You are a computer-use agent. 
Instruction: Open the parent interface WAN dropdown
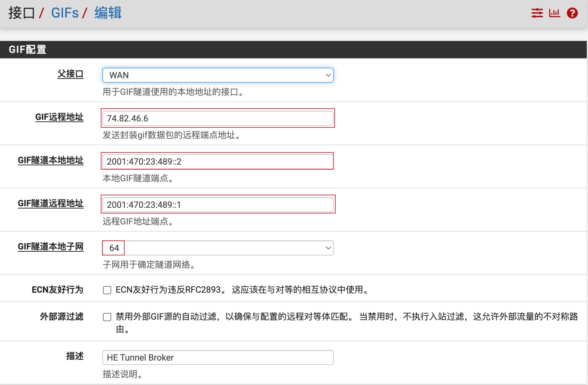coord(218,75)
